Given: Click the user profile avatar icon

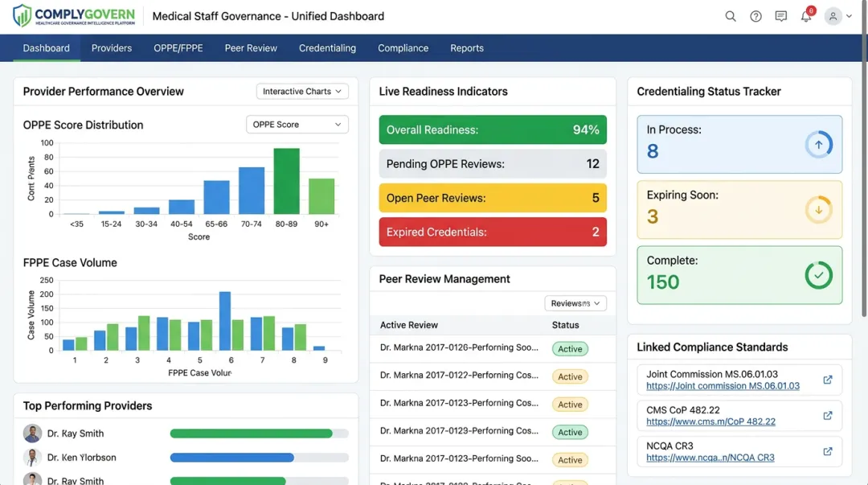Looking at the screenshot, I should (833, 16).
